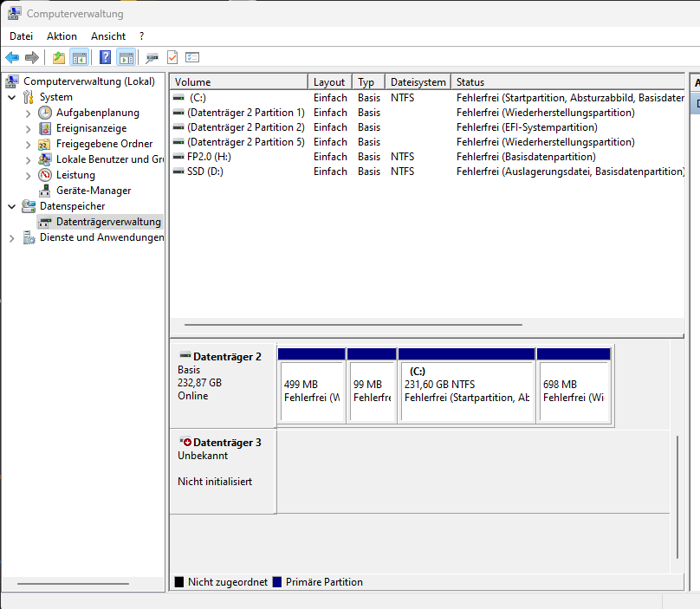700x609 pixels.
Task: Click the Geräte-Manager icon
Action: [x=45, y=191]
